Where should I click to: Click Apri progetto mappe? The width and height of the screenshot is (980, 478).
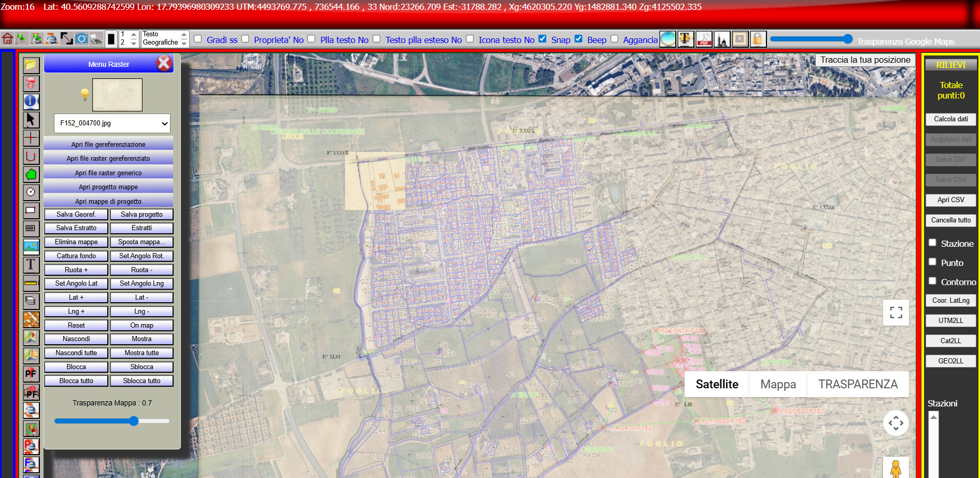[108, 187]
